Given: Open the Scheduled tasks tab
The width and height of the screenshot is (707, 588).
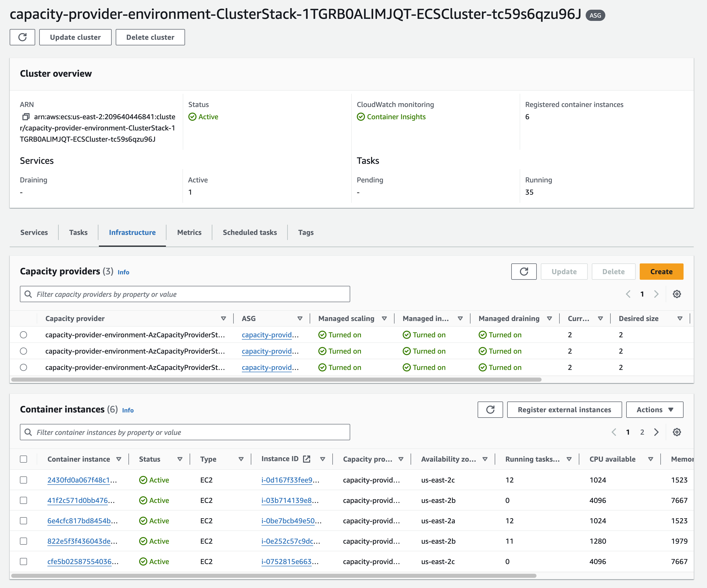Looking at the screenshot, I should pyautogui.click(x=250, y=233).
